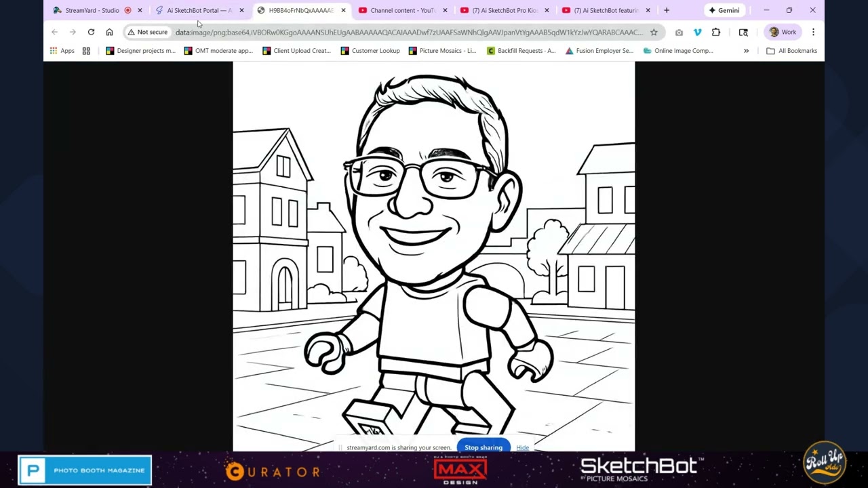Open the Picture Mosaics bookmark
The width and height of the screenshot is (868, 488).
pos(442,51)
